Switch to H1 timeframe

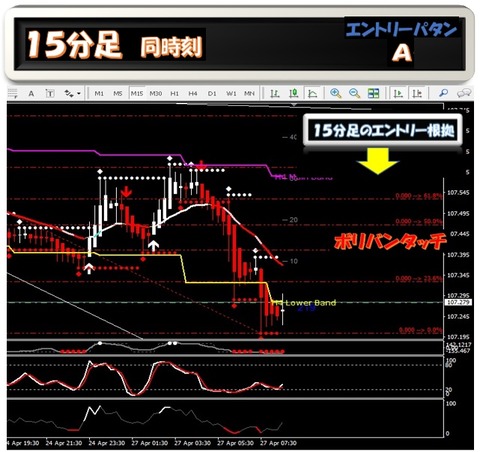click(x=174, y=94)
